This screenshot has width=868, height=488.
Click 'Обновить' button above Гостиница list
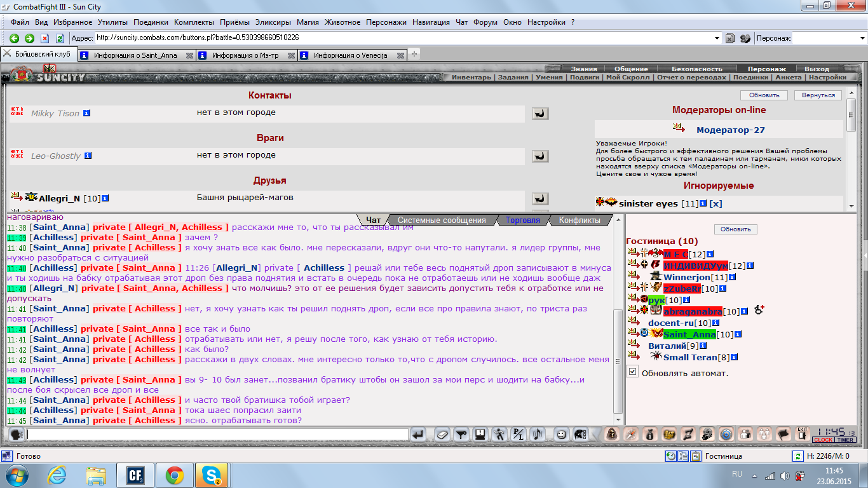click(x=735, y=229)
